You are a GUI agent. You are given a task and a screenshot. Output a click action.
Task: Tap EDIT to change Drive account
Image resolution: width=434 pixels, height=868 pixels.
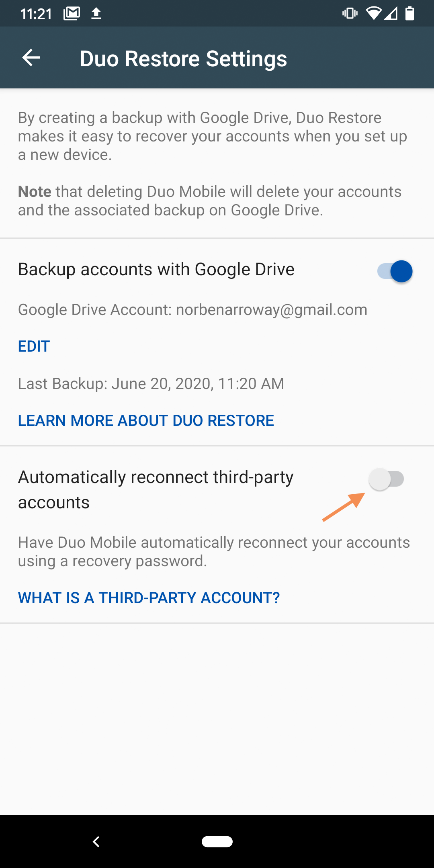(34, 346)
